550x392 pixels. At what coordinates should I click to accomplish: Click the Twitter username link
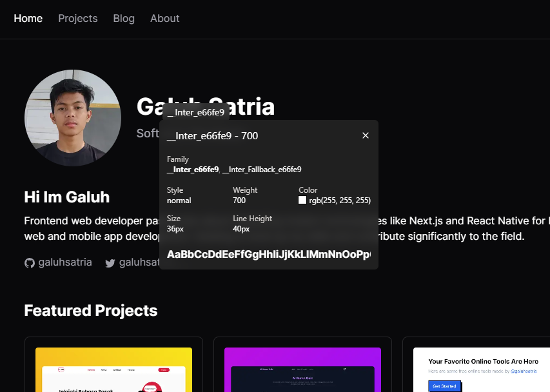tap(138, 262)
